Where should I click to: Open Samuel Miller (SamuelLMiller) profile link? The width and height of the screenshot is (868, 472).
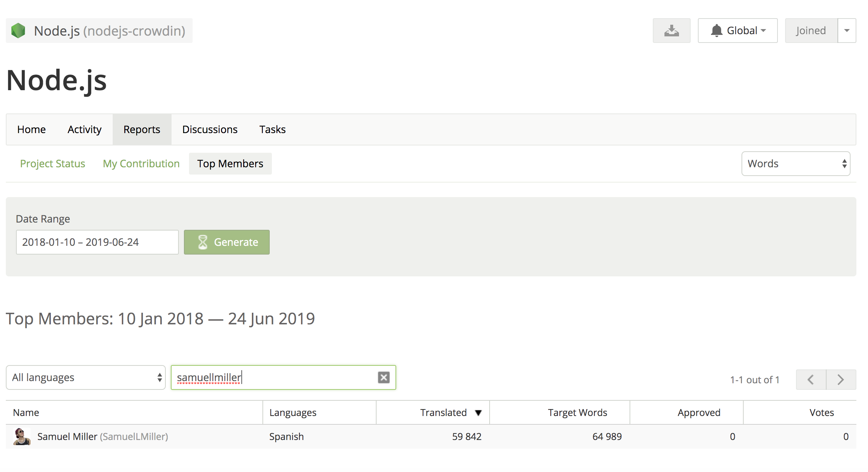[103, 436]
